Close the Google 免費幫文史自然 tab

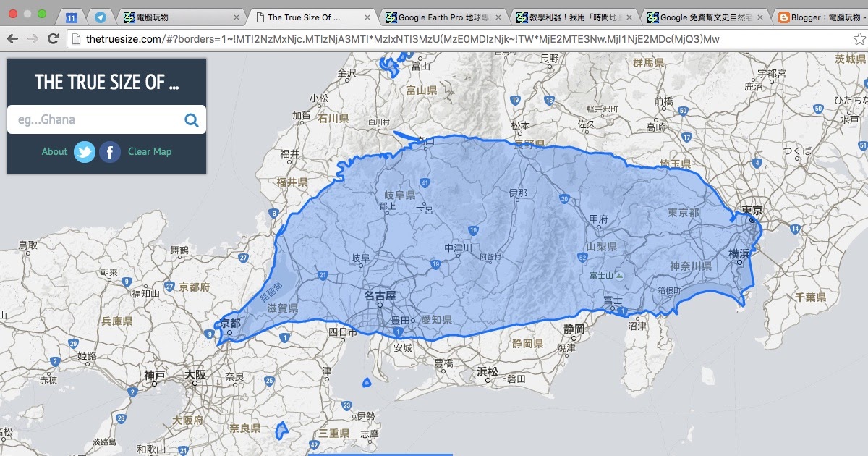coord(760,16)
